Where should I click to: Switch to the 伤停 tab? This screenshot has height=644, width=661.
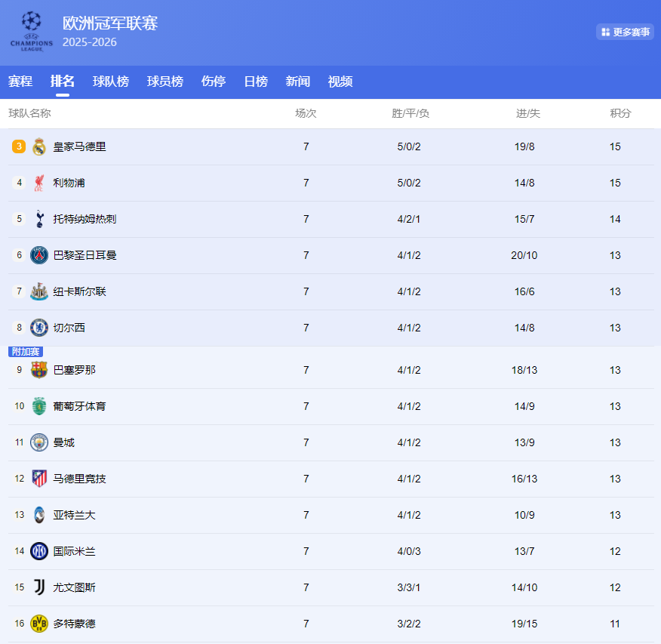[x=214, y=81]
